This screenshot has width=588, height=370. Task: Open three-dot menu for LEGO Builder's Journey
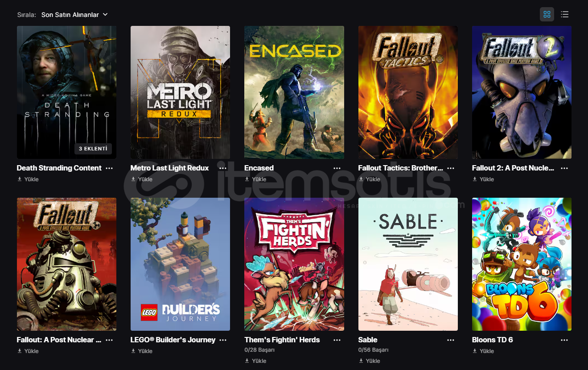[x=223, y=340]
